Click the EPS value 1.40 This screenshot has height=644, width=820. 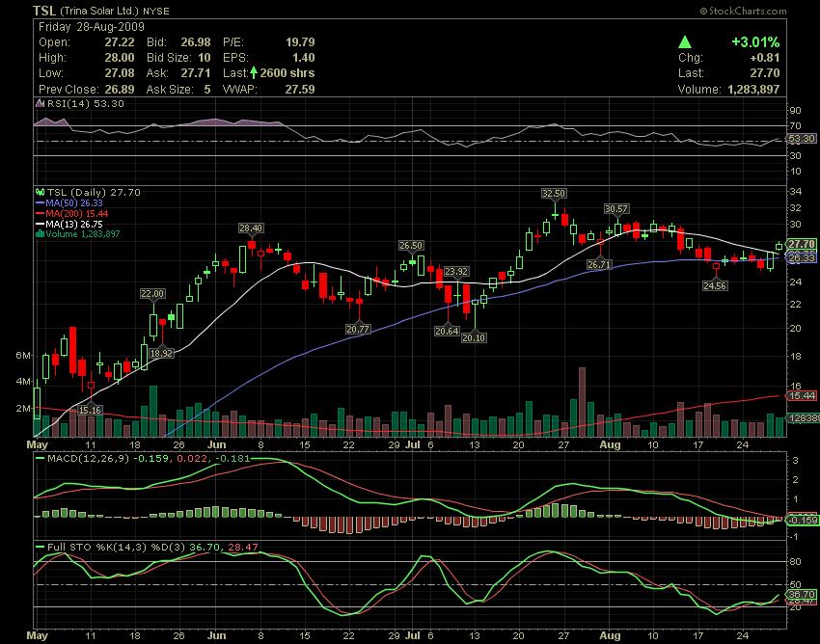304,58
